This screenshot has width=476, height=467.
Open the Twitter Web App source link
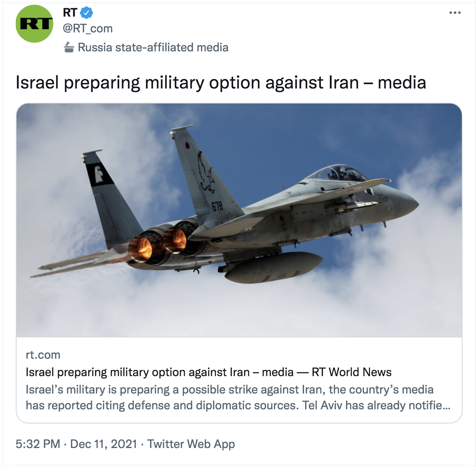(x=191, y=444)
